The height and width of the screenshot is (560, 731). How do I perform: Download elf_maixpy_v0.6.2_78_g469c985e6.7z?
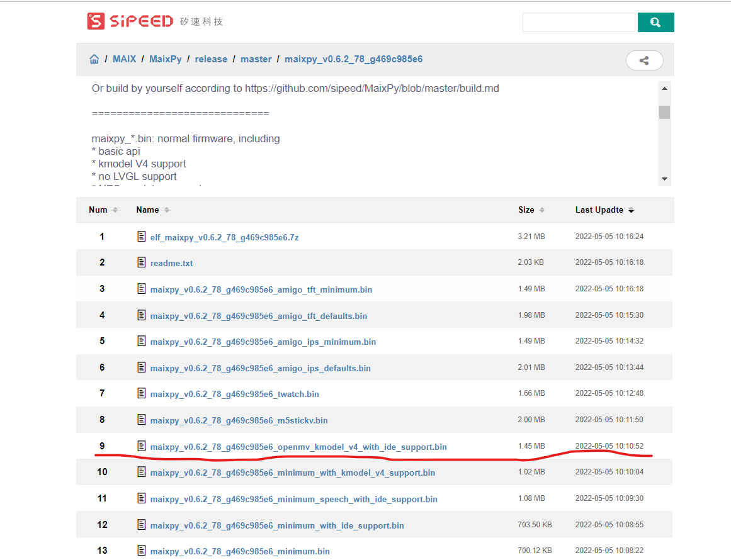click(224, 238)
